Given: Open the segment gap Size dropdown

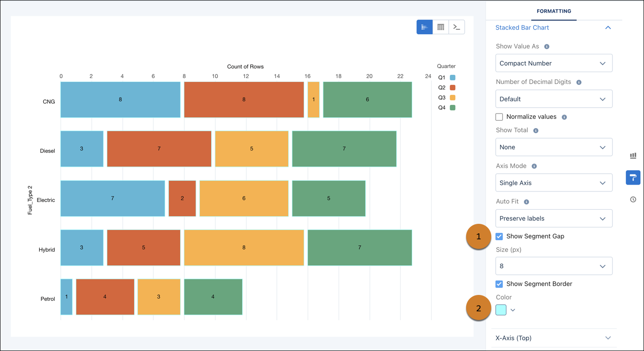Looking at the screenshot, I should [x=554, y=266].
